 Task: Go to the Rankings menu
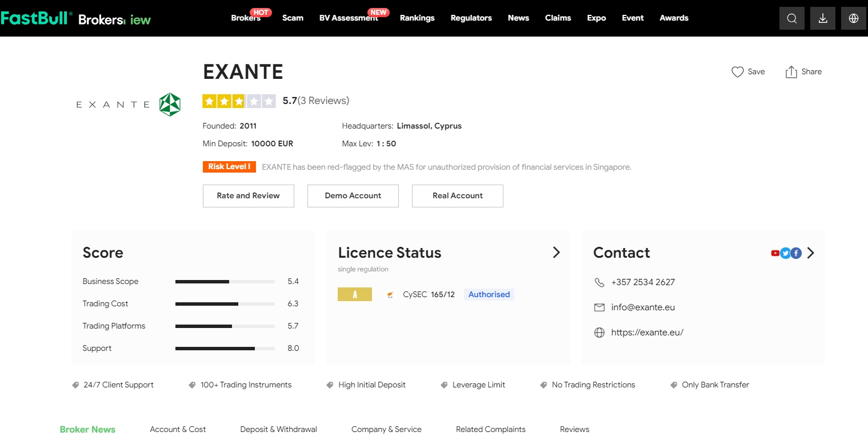point(417,18)
